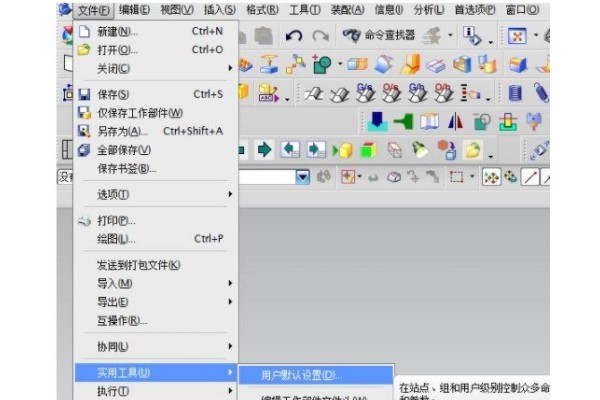Open the 编辑(E) menu

click(x=134, y=10)
